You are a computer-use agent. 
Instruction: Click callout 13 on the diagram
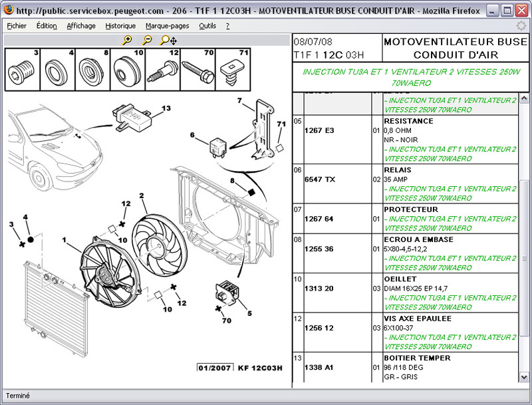point(166,108)
